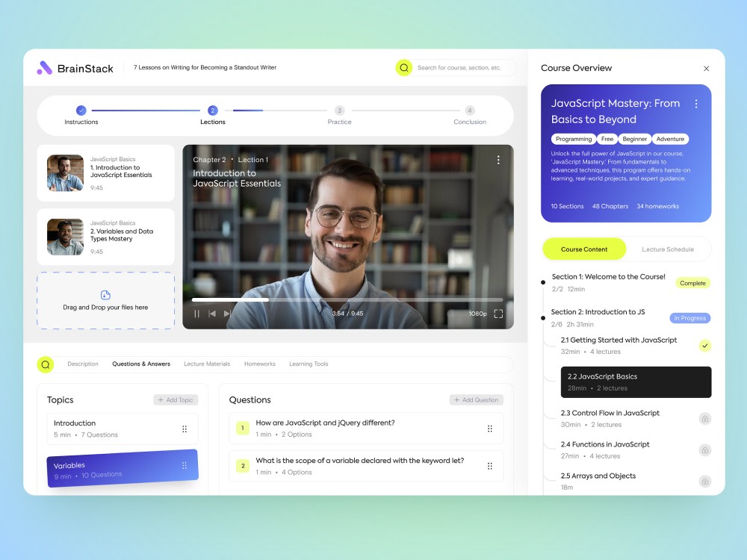Image resolution: width=747 pixels, height=560 pixels.
Task: Click drag handle on jQuery question
Action: tap(490, 429)
